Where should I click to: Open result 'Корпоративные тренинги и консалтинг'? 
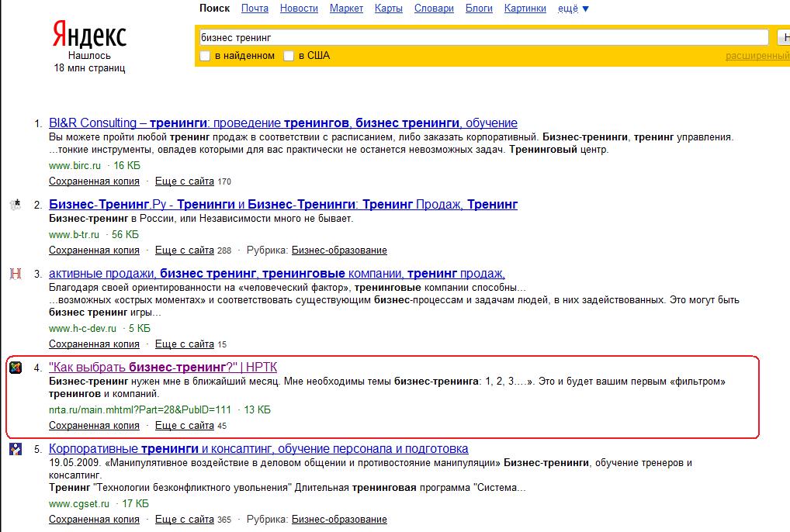tap(258, 449)
